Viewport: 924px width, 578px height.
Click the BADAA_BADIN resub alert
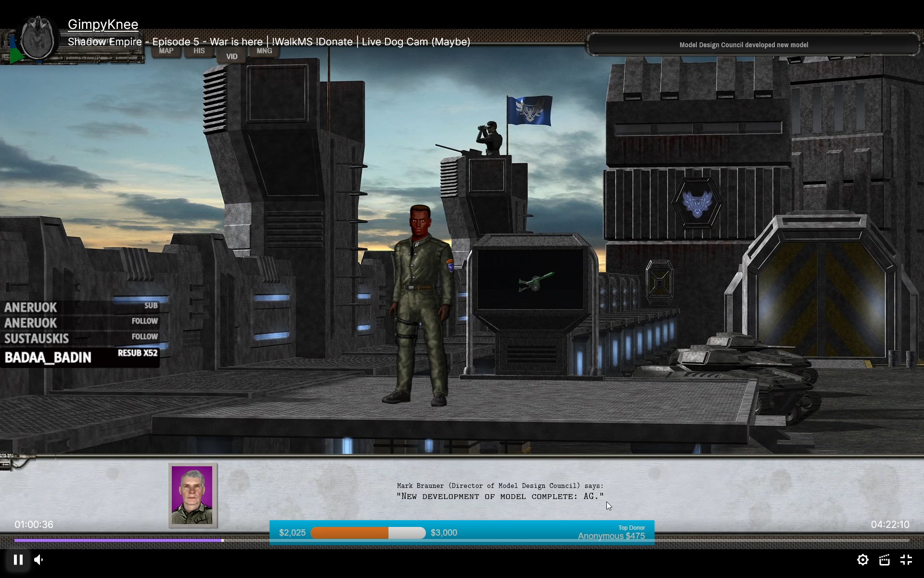(80, 357)
